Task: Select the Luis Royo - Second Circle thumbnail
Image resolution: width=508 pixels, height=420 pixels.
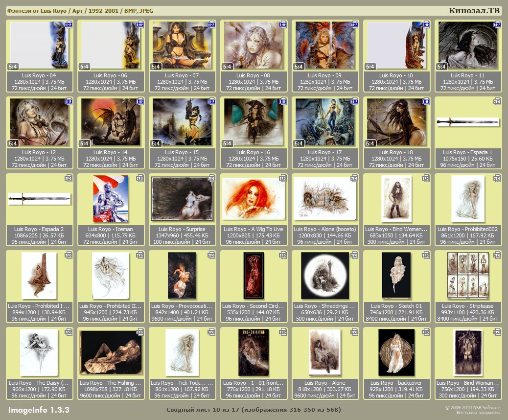Action: coord(254,276)
